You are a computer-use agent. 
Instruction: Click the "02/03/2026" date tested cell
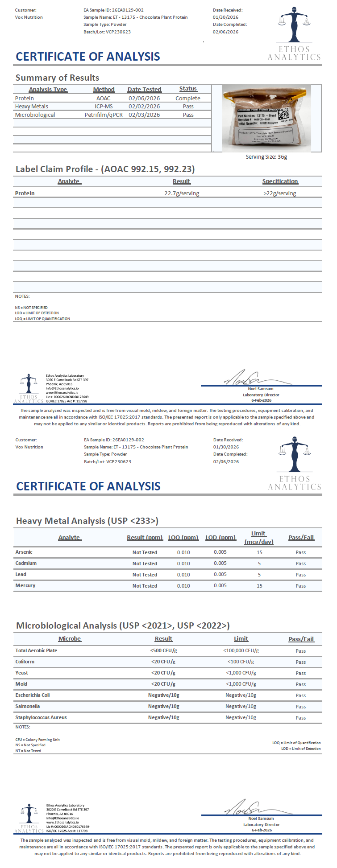[x=144, y=115]
